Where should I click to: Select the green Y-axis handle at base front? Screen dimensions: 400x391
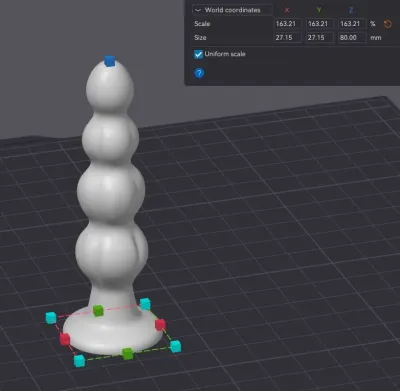coord(127,353)
